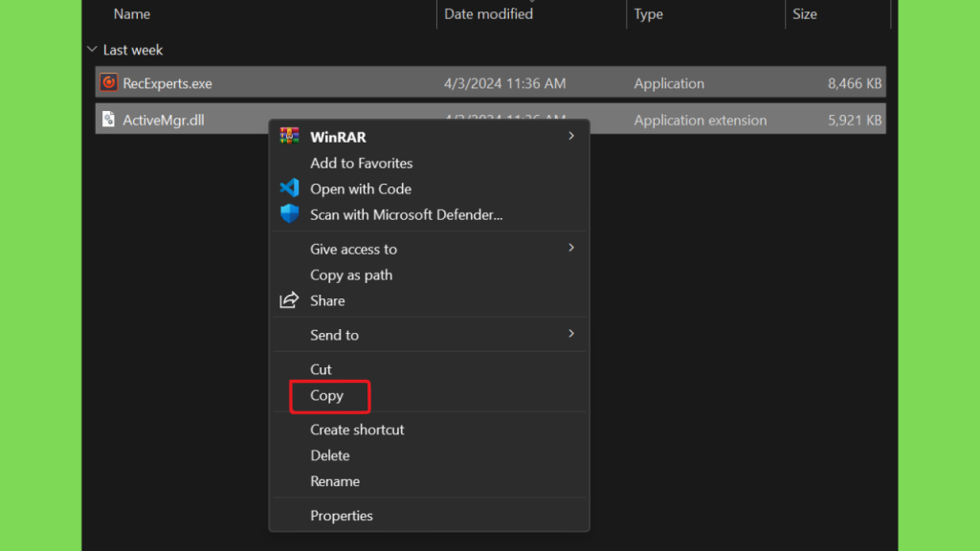Screen dimensions: 980x551
Task: Sort by the Type column header
Action: click(648, 13)
